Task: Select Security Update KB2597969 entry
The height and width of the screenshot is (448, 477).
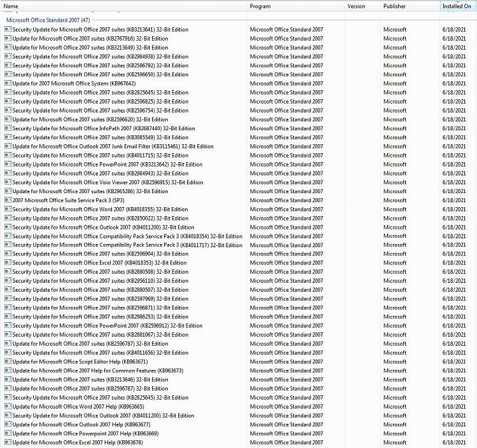Action: pos(100,299)
